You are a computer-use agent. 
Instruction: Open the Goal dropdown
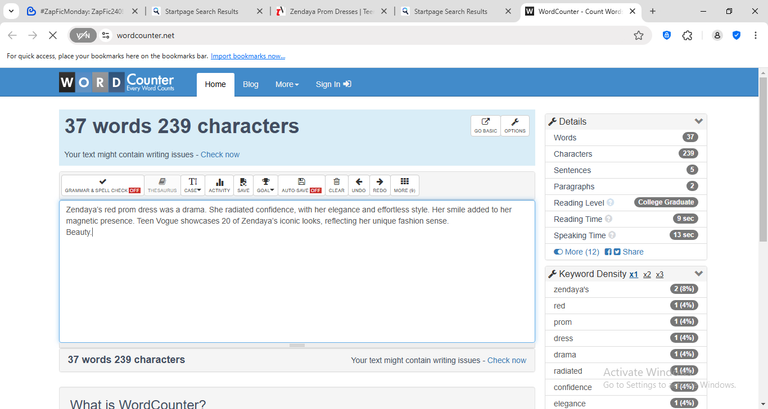pos(265,185)
